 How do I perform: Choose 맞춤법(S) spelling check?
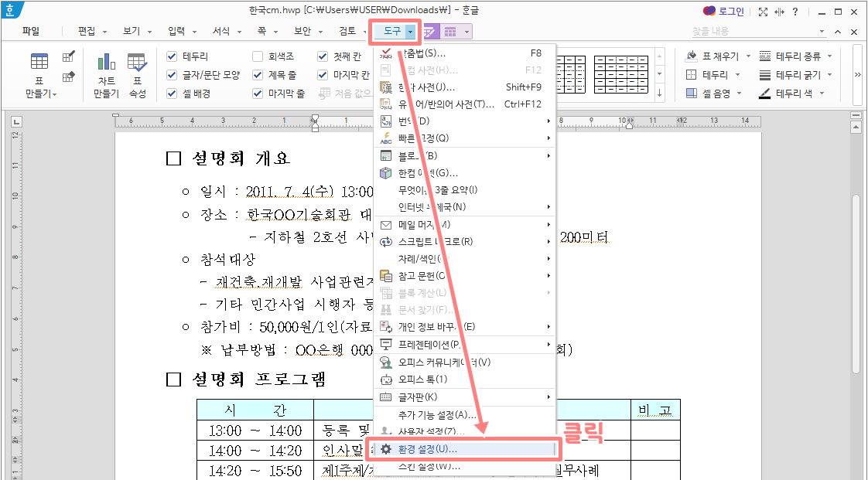(422, 53)
